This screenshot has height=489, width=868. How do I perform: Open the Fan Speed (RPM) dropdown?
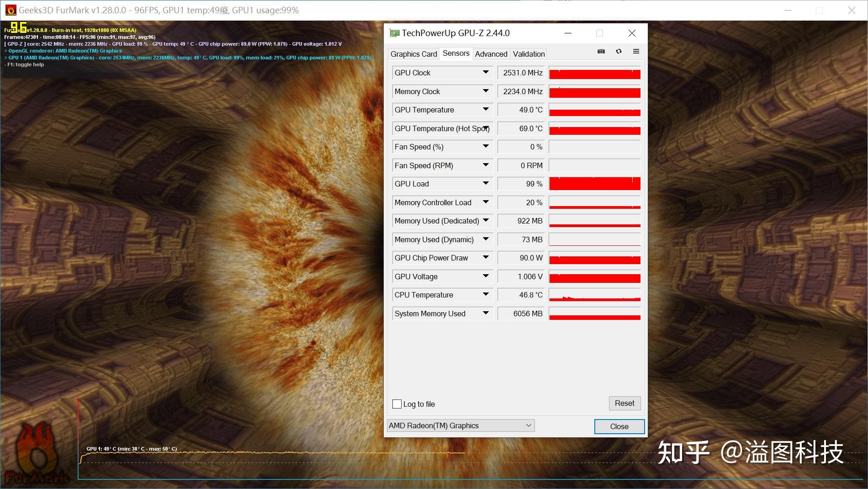point(486,165)
